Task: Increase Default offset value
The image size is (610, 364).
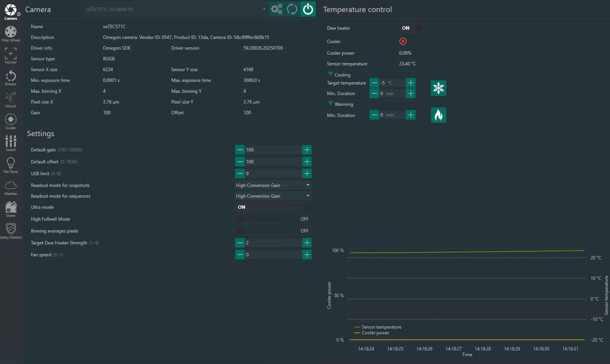Action: coord(307,162)
